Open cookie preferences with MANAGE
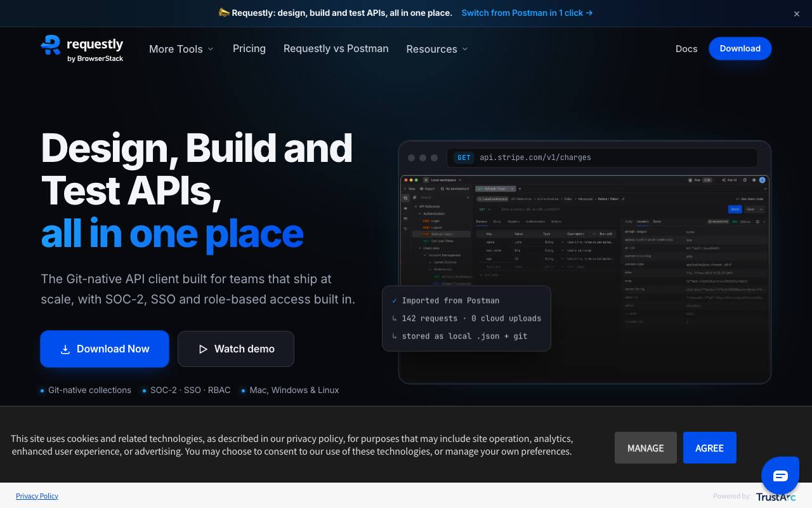The height and width of the screenshot is (508, 812). (646, 448)
